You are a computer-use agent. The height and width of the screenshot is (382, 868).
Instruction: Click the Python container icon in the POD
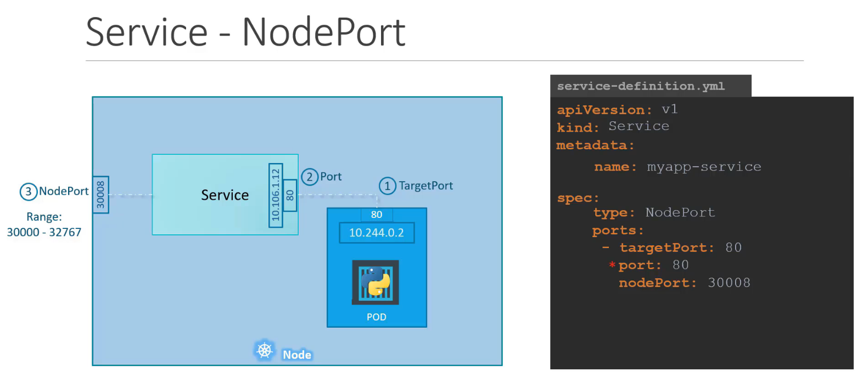pyautogui.click(x=376, y=282)
